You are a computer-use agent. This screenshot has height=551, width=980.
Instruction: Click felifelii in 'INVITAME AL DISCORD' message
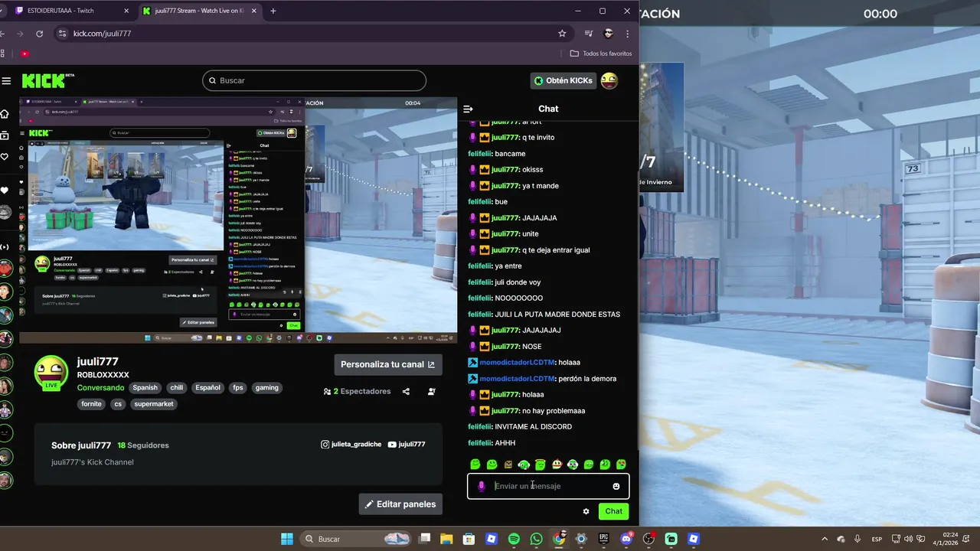[479, 427]
